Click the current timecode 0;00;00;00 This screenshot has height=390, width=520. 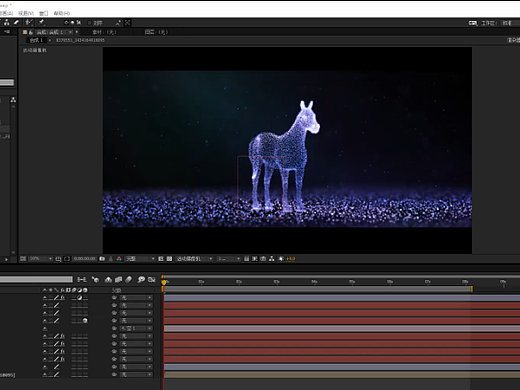tap(85, 259)
